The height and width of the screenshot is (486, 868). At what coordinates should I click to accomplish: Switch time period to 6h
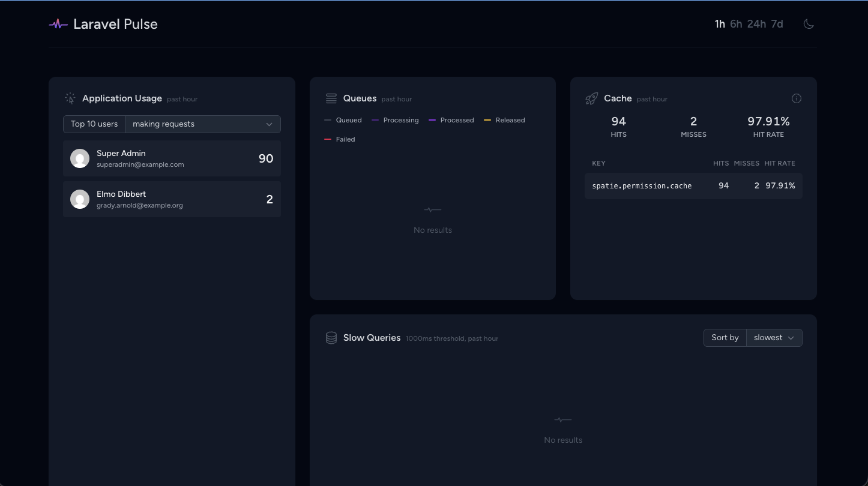coord(736,24)
